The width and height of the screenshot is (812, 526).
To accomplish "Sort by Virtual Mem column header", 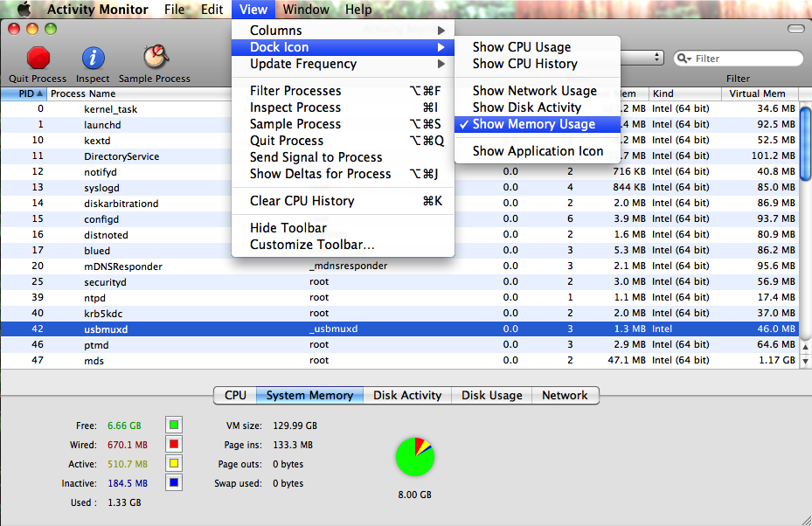I will pyautogui.click(x=760, y=93).
